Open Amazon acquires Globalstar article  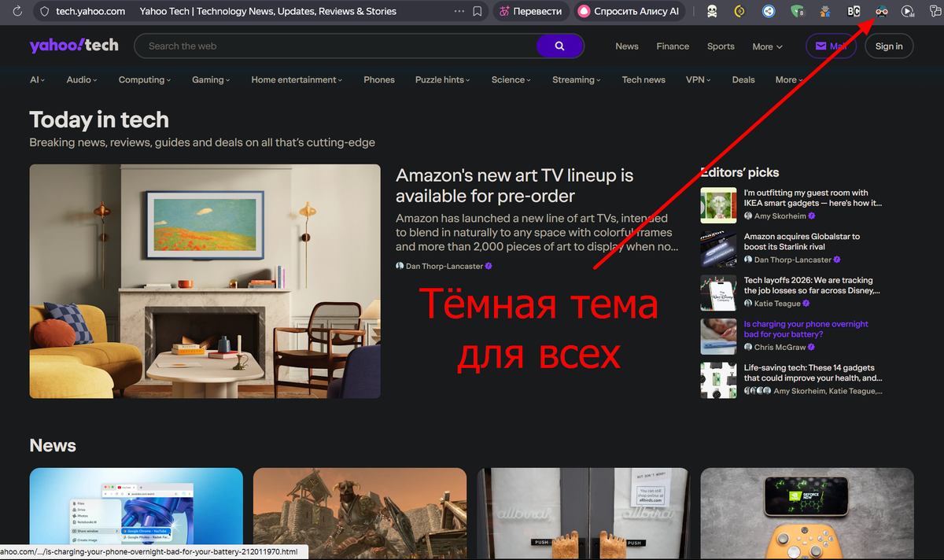point(802,241)
